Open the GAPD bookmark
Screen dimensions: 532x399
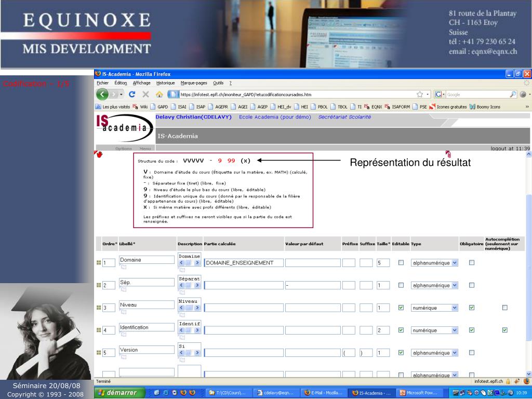click(159, 107)
